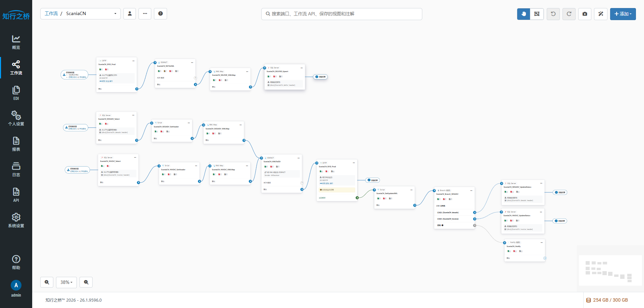Open the 日志 logs page
644x308 pixels.
16,170
